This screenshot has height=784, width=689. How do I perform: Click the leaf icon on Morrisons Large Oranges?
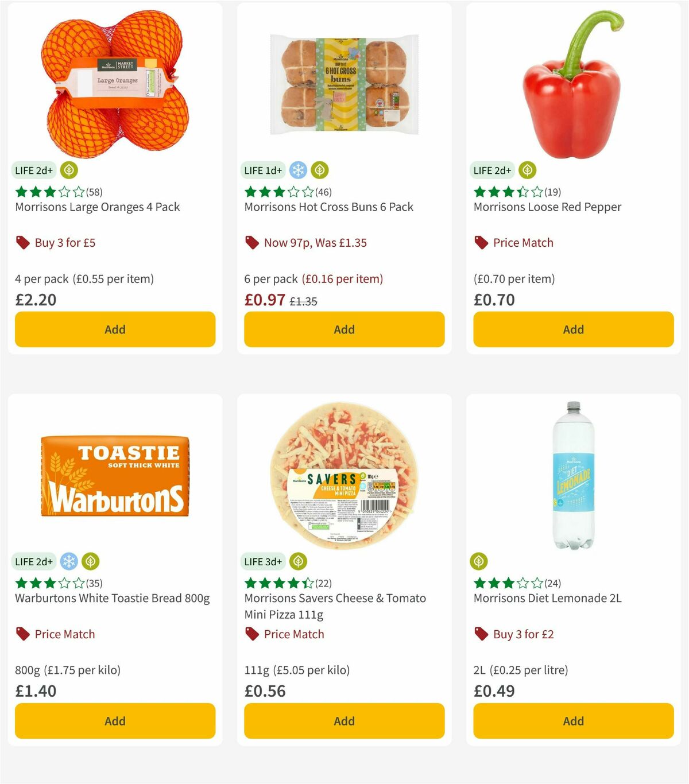(68, 170)
